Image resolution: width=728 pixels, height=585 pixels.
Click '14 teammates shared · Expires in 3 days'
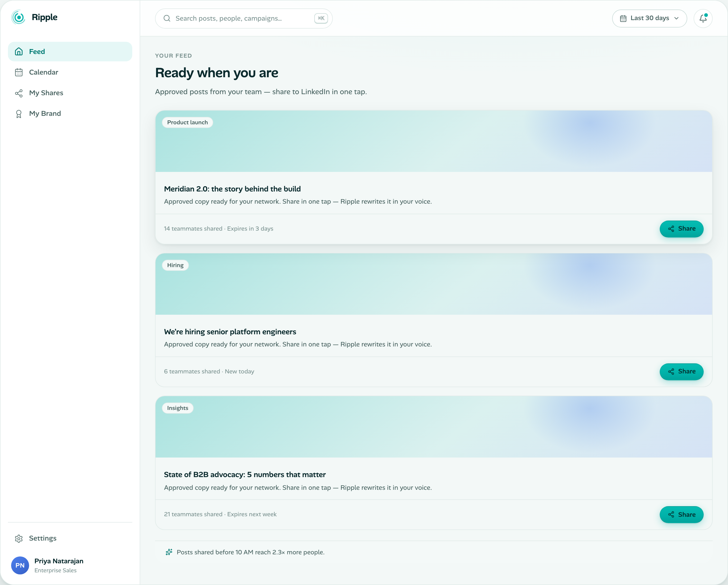(x=219, y=229)
